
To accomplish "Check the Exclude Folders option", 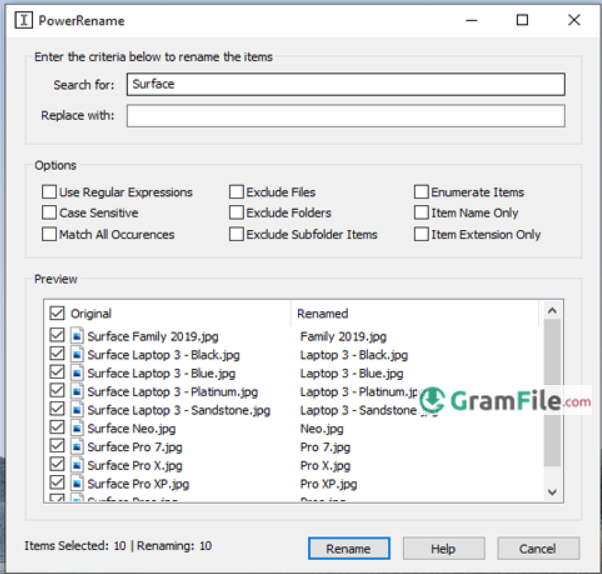I will (x=236, y=212).
